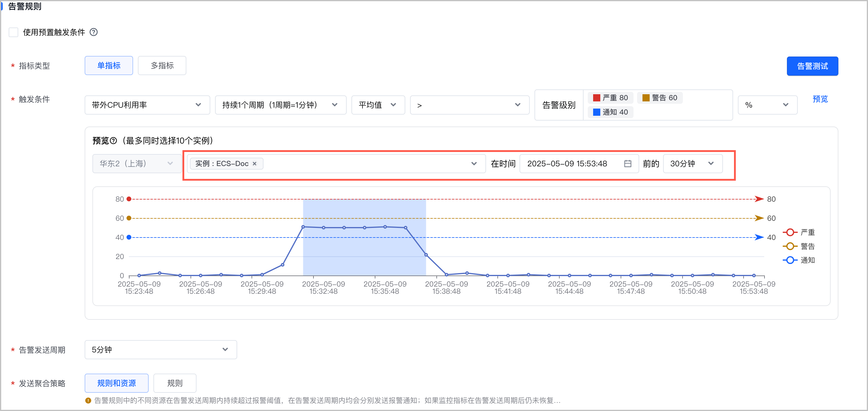
Task: Enable the 使用预置触发条件 checkbox
Action: tap(13, 32)
